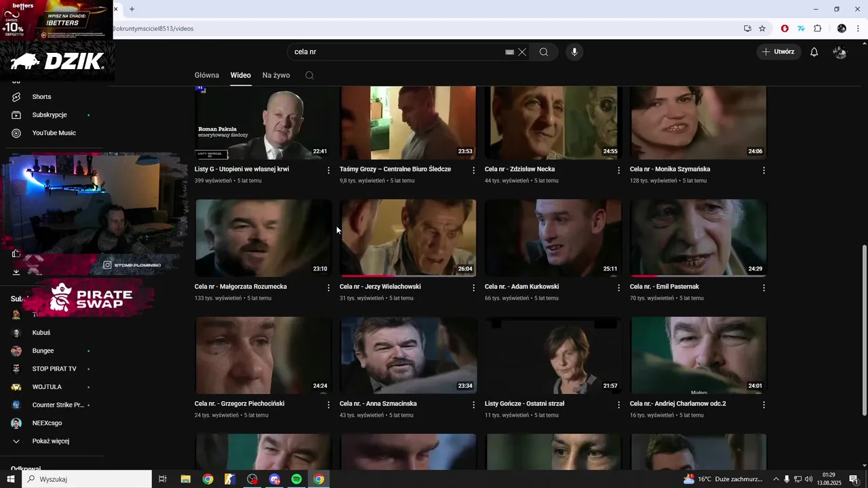Open options for Zdzisław Necka video
This screenshot has width=868, height=488.
618,170
